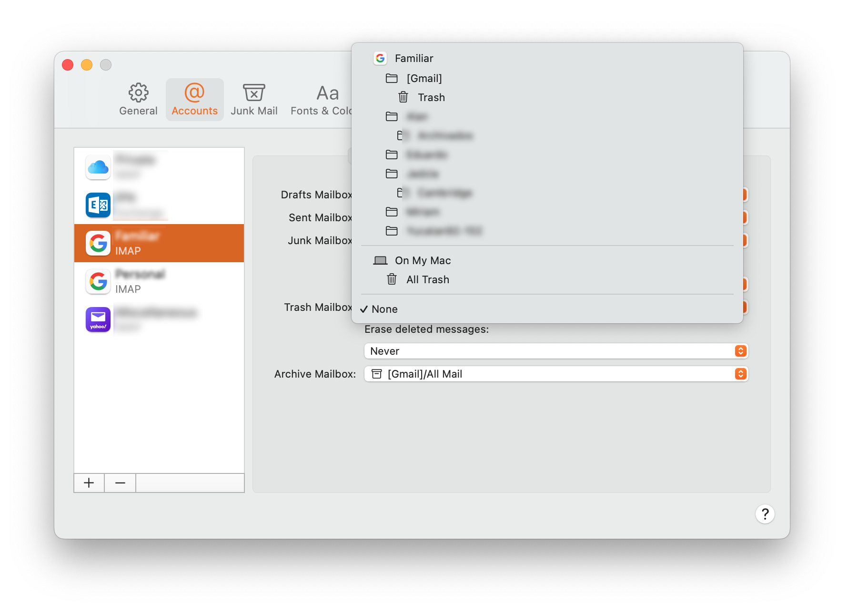
Task: Select the [Gmail] folder in the menu
Action: [x=424, y=78]
